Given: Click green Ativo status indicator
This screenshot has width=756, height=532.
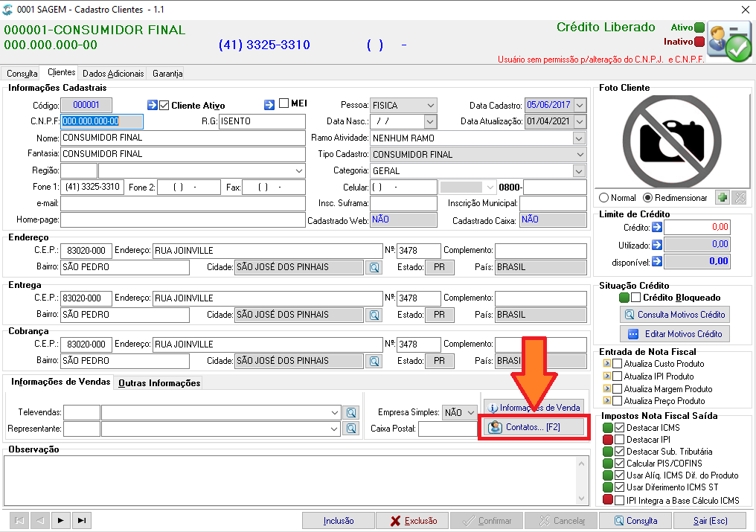Looking at the screenshot, I should click(699, 28).
